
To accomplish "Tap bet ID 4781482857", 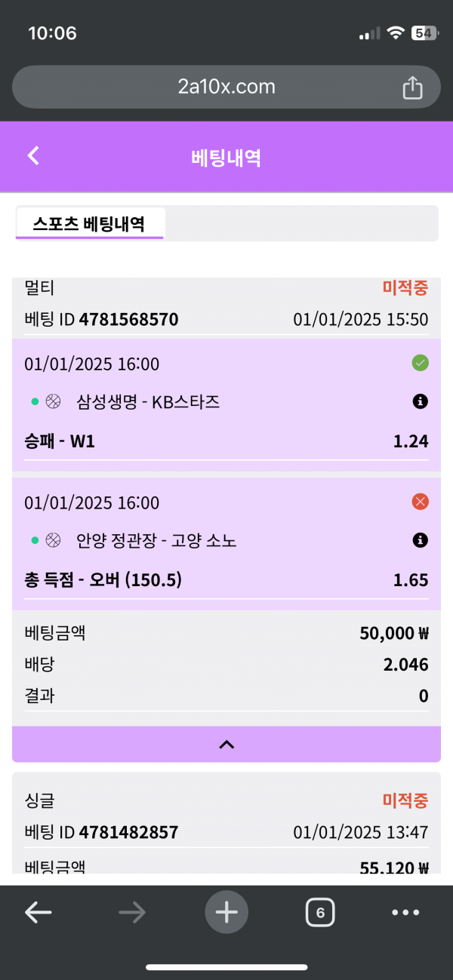I will coord(128,832).
